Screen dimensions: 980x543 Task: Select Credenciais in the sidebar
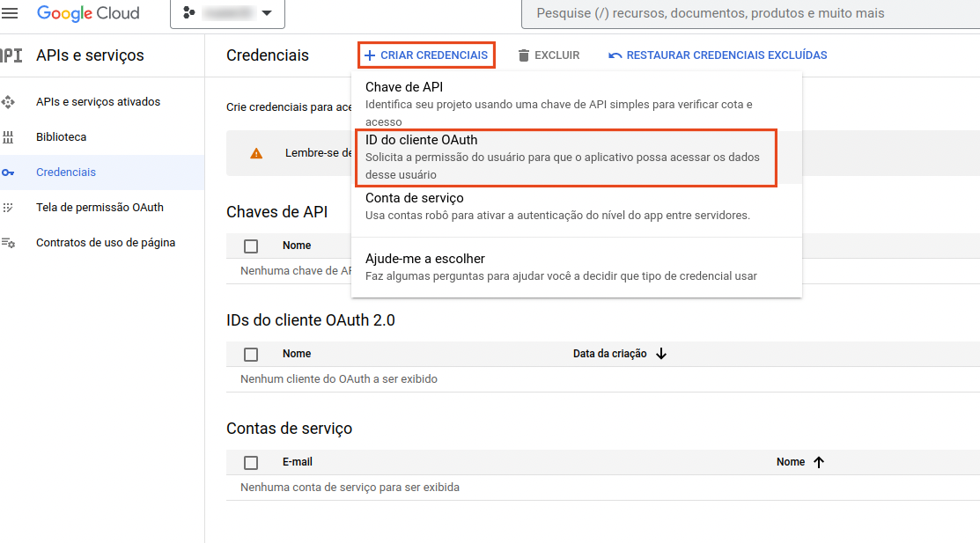tap(102, 172)
